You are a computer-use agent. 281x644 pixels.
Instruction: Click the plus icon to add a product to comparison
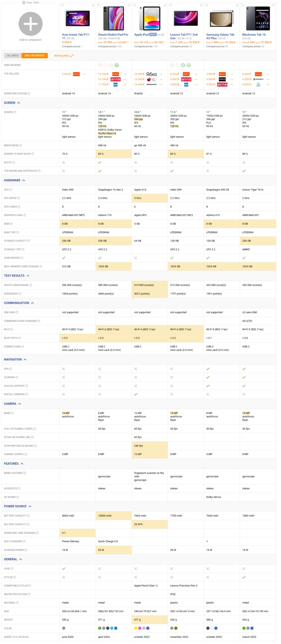[x=30, y=24]
